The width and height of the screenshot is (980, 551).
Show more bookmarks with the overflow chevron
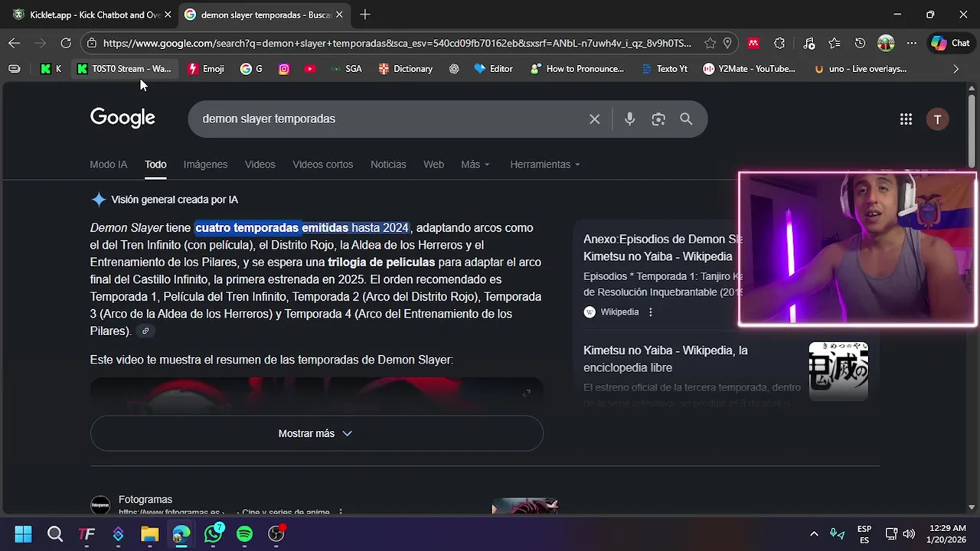coord(955,68)
